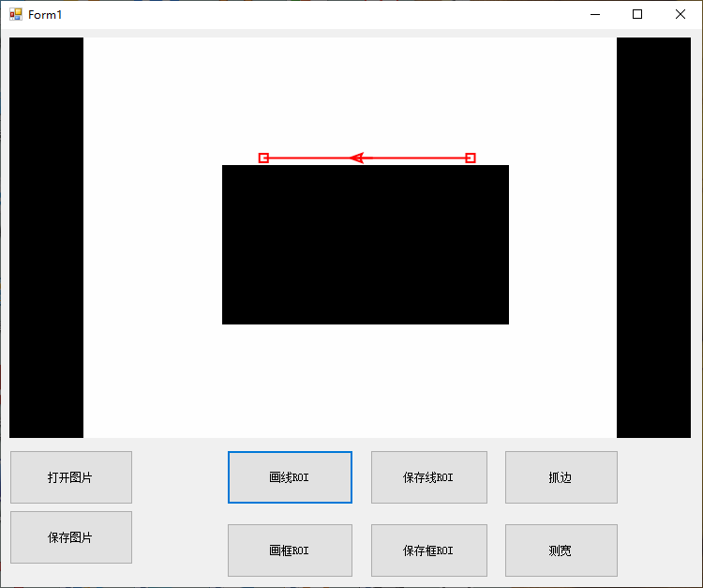Click the black vertical bar on the right edge
The image size is (703, 588).
tap(653, 237)
